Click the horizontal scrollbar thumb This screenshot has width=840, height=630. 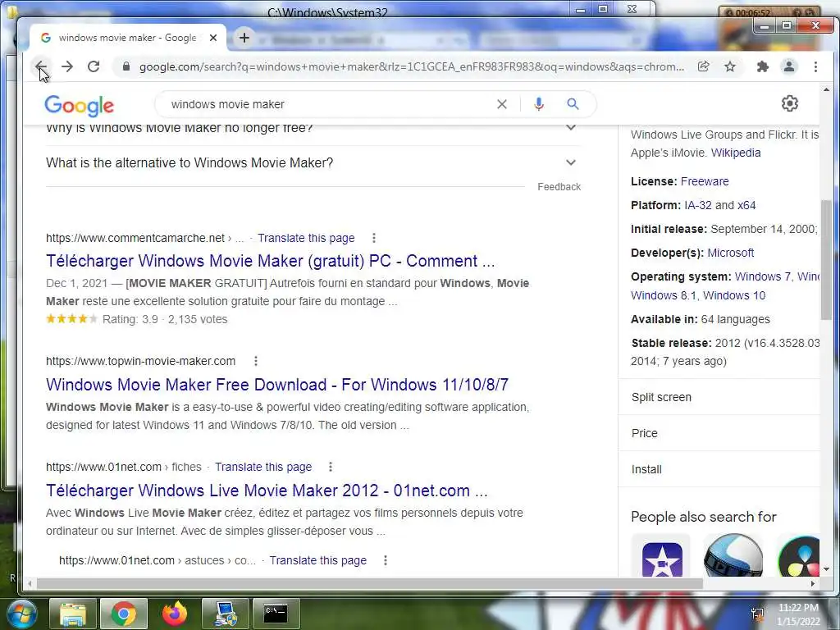(370, 583)
